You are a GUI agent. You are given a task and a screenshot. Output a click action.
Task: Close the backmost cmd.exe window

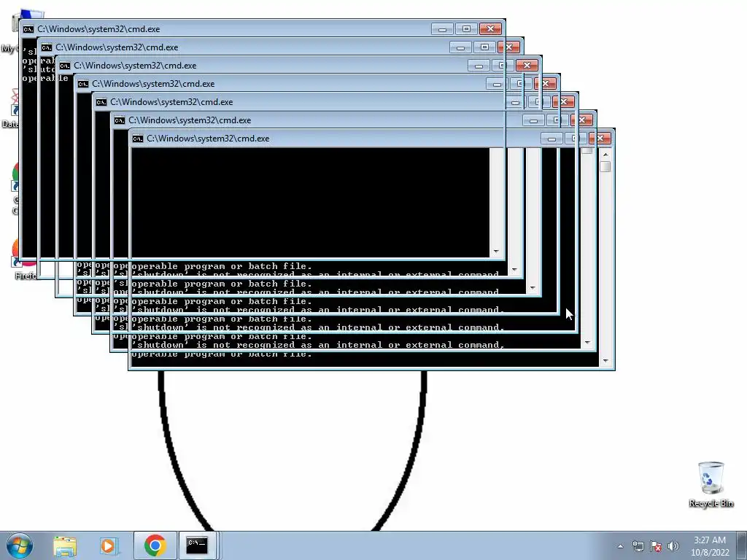(490, 29)
